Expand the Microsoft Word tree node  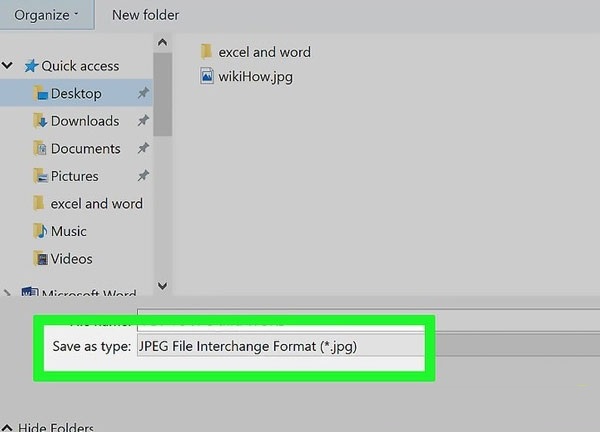(8, 294)
